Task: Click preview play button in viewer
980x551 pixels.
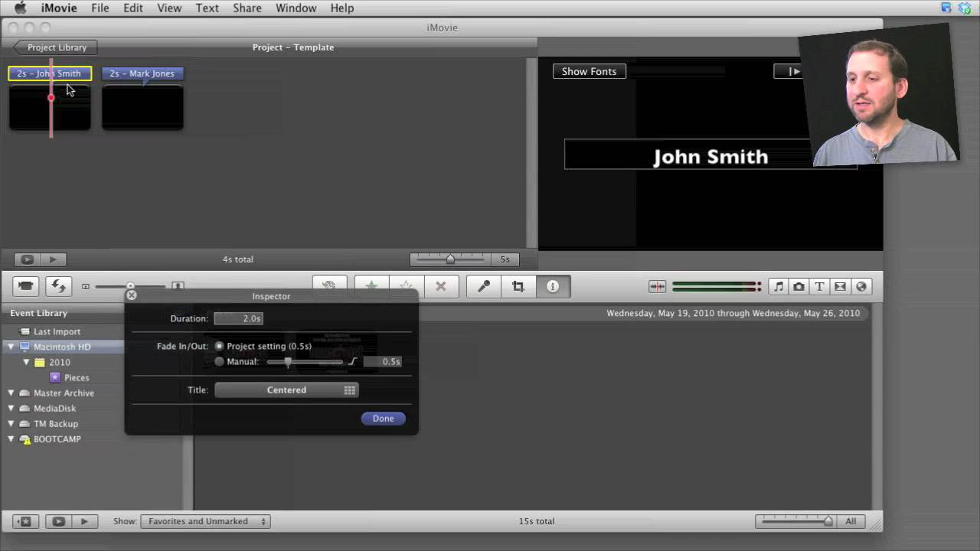Action: coord(794,71)
